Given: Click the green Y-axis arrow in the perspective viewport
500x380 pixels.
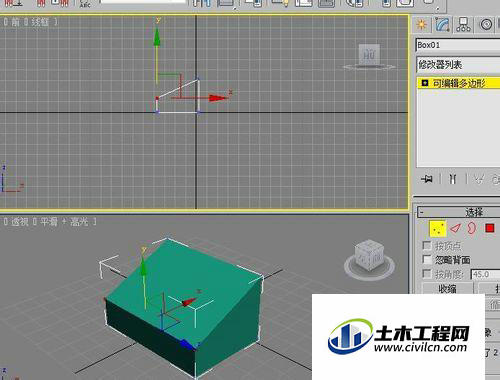Looking at the screenshot, I should coord(143,267).
